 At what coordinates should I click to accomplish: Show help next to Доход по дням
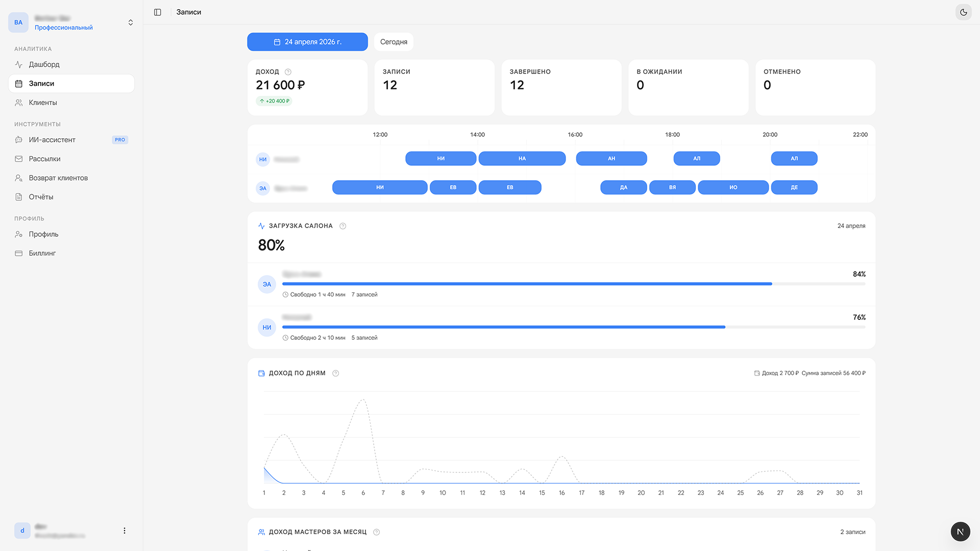click(x=336, y=373)
